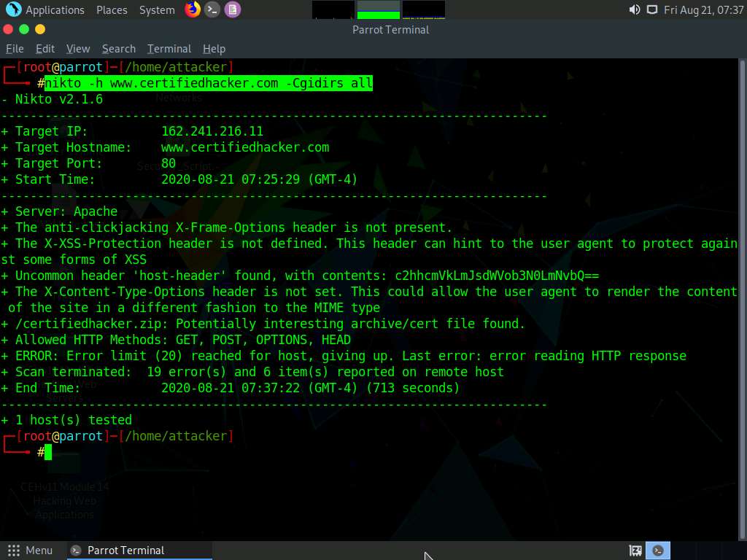Click the '1 host(s) tested' line
The width and height of the screenshot is (747, 560).
(66, 420)
